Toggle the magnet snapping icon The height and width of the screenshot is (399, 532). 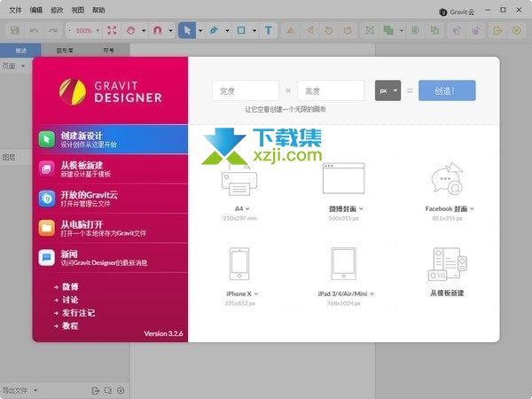(158, 30)
